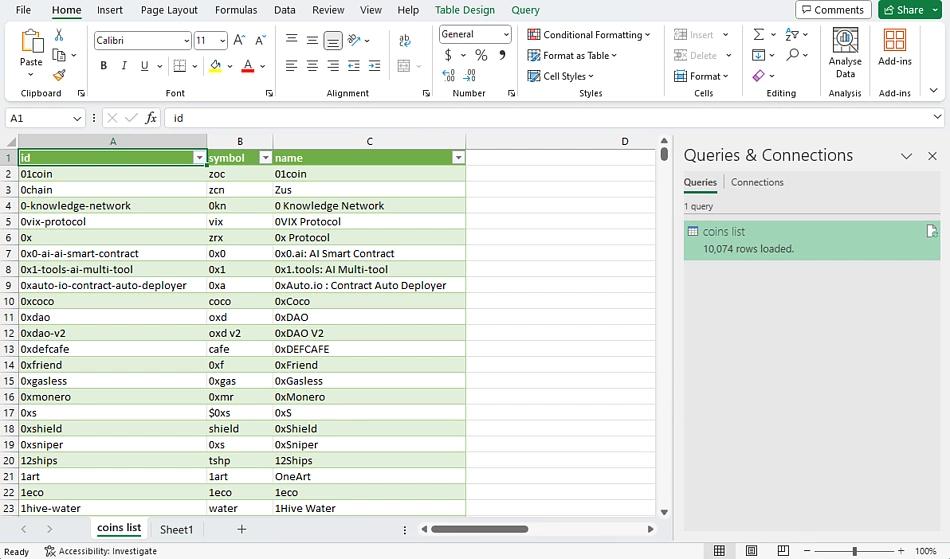
Task: Open the symbol column filter dropdown
Action: coord(265,157)
